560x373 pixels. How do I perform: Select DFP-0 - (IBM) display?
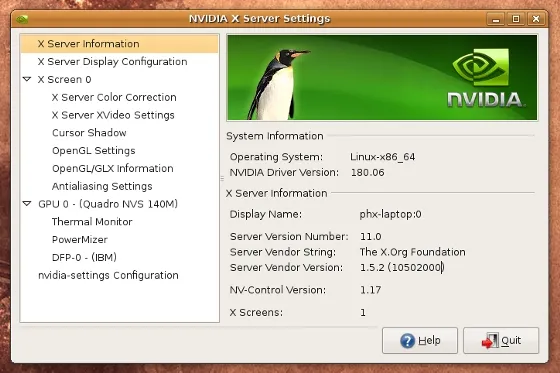[84, 257]
